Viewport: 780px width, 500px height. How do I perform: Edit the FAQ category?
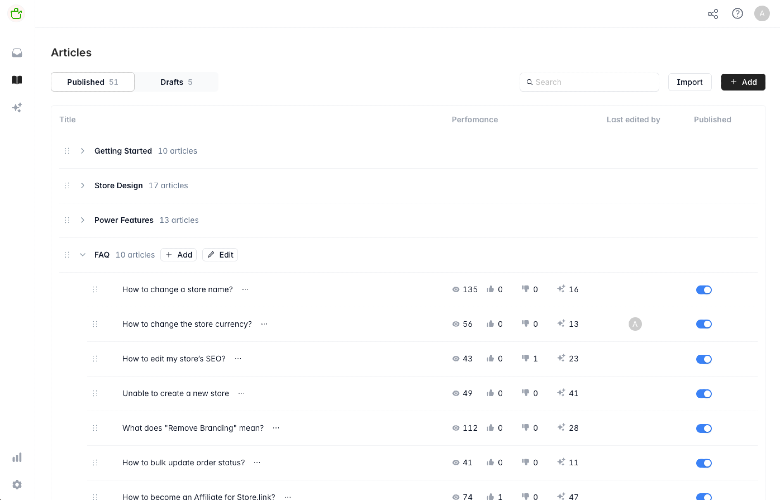click(x=220, y=255)
